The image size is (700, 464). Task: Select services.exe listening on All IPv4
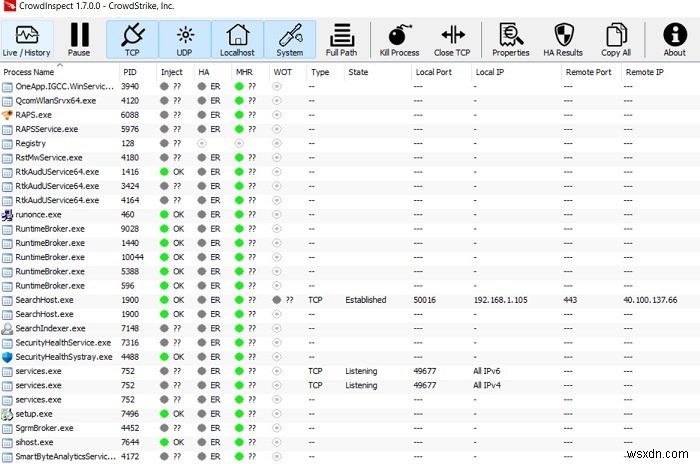[350, 385]
